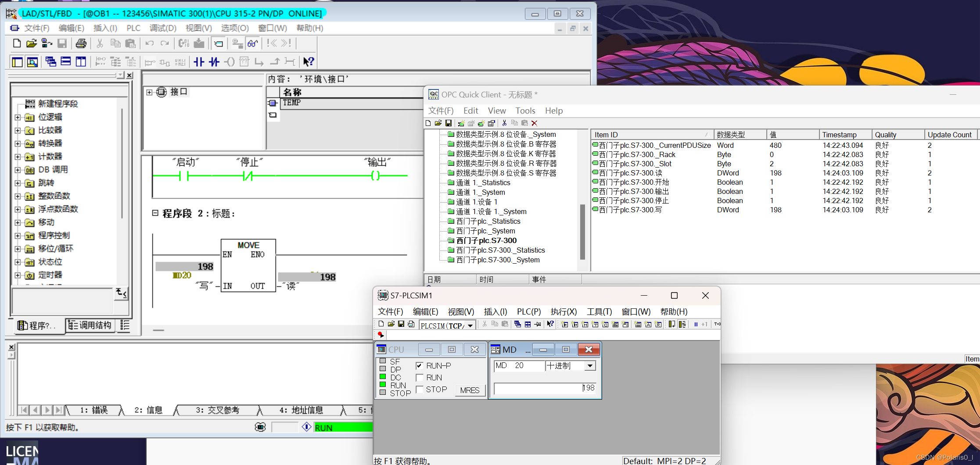Click the Timestamp column header
This screenshot has height=465, width=980.
(x=845, y=135)
